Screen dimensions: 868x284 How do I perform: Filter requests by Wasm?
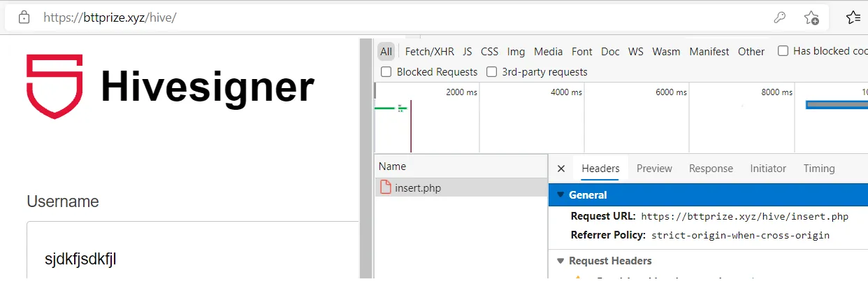[667, 51]
